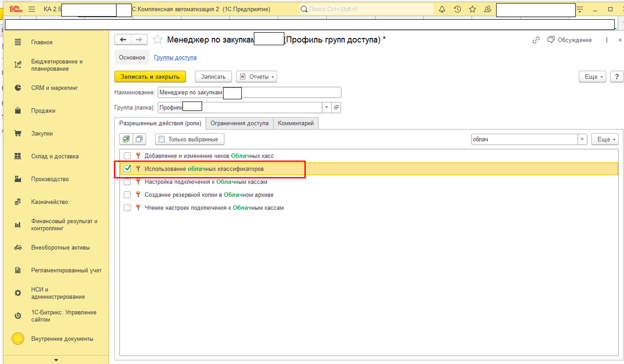This screenshot has width=624, height=364.
Task: Focus the global Поиск Ctrl+Shift+F field
Action: tap(367, 9)
